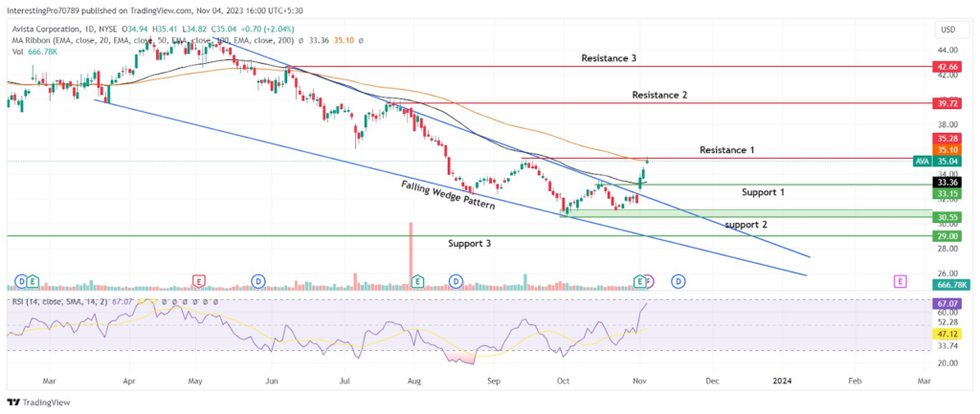
Task: Click the purple lightning event marker in November
Action: coord(650,282)
